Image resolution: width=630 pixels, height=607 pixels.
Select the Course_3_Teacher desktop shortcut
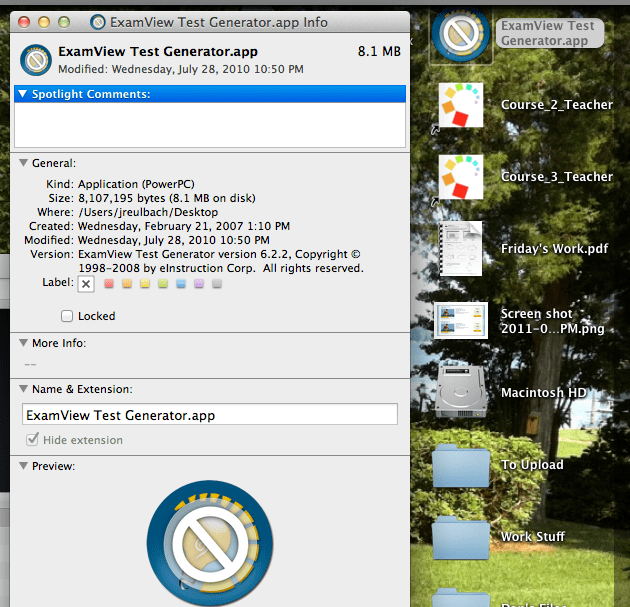460,176
